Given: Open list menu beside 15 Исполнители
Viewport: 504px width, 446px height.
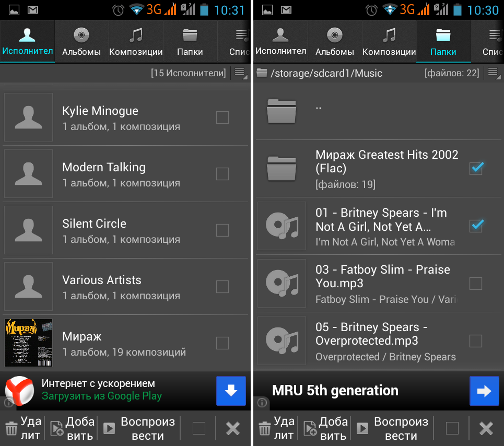Looking at the screenshot, I should [241, 73].
